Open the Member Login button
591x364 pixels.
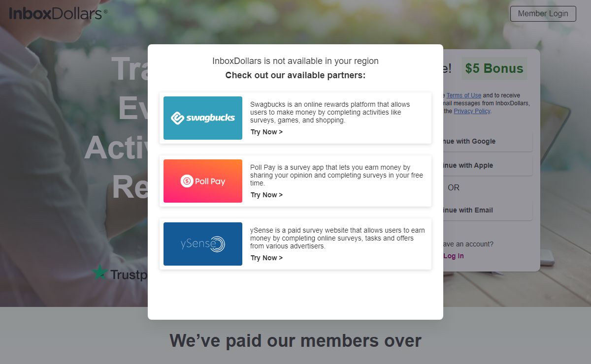tap(543, 14)
